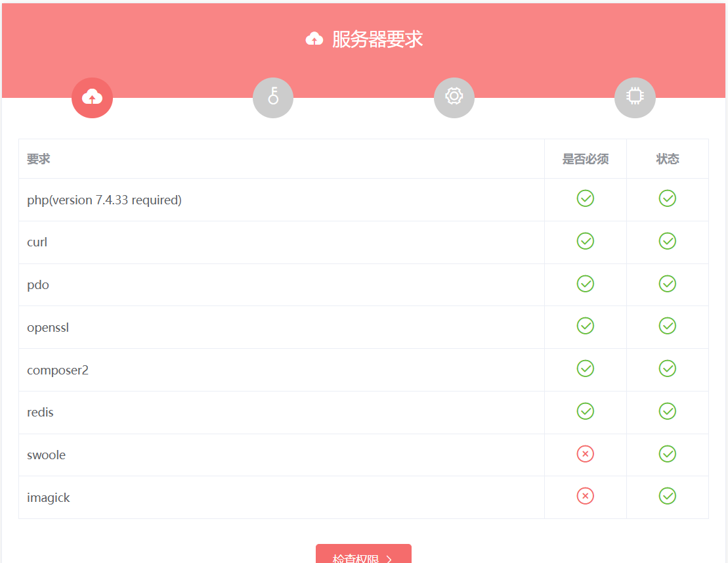
Task: Select the redis row label
Action: tap(41, 412)
